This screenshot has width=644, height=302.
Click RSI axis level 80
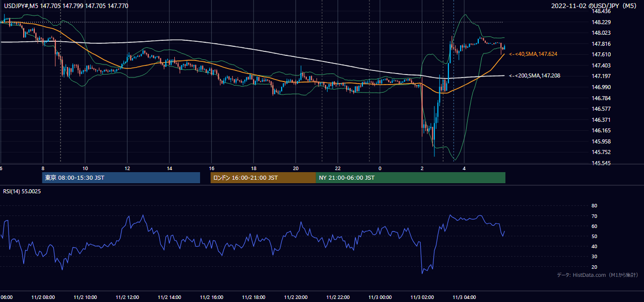(594, 206)
